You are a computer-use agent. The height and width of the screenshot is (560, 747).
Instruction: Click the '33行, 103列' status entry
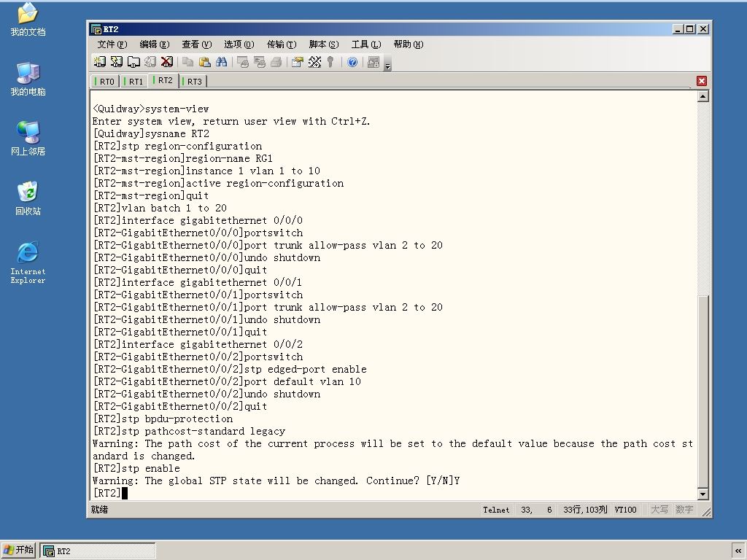585,510
